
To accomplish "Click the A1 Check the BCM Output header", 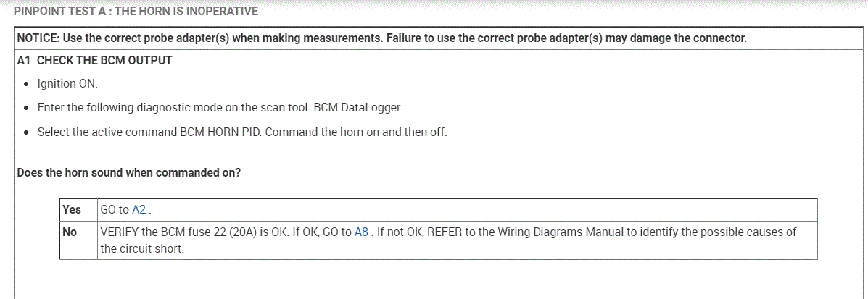I will point(94,61).
